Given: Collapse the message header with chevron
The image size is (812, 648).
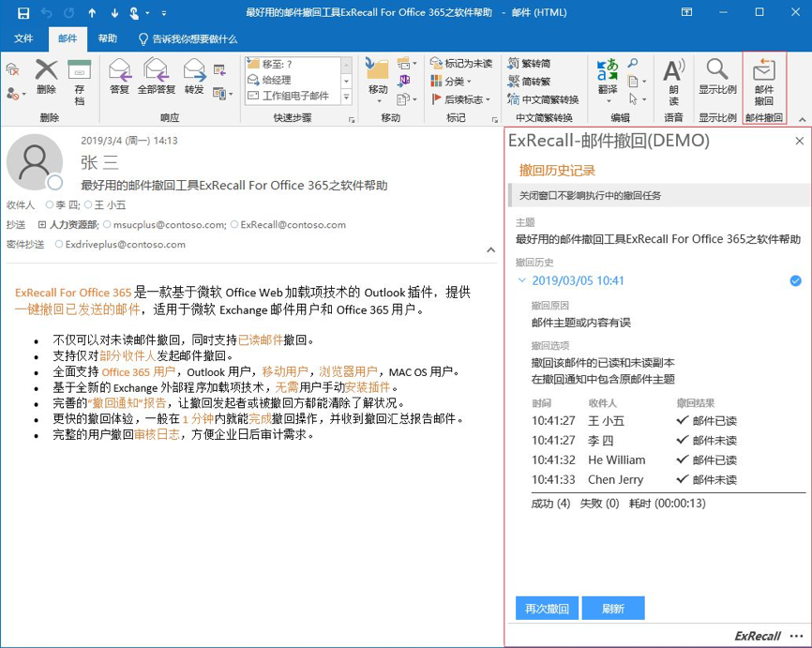Looking at the screenshot, I should (x=491, y=250).
